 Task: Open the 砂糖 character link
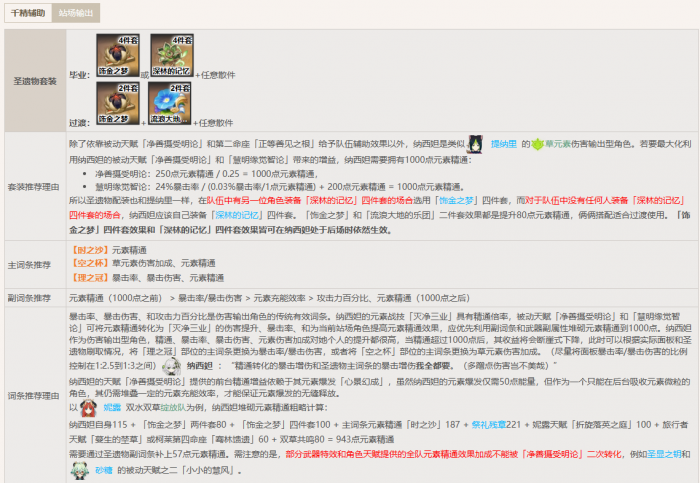tap(104, 470)
